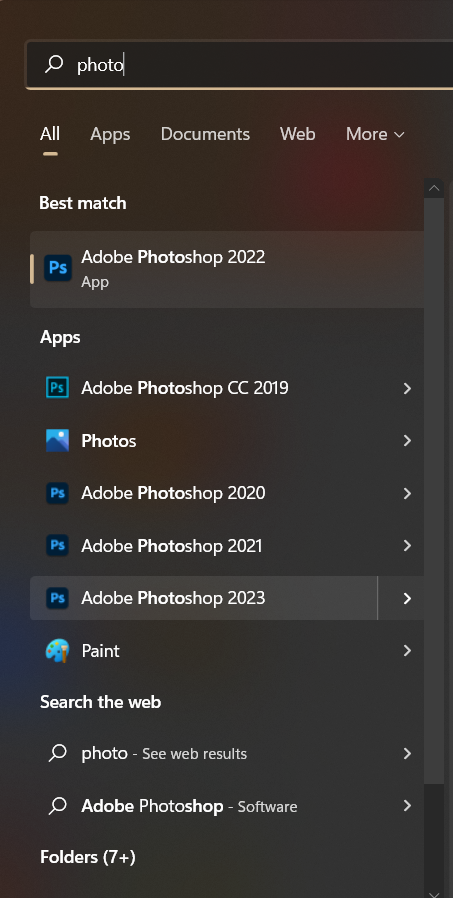Click the search magnifier icon in search box

[x=54, y=65]
